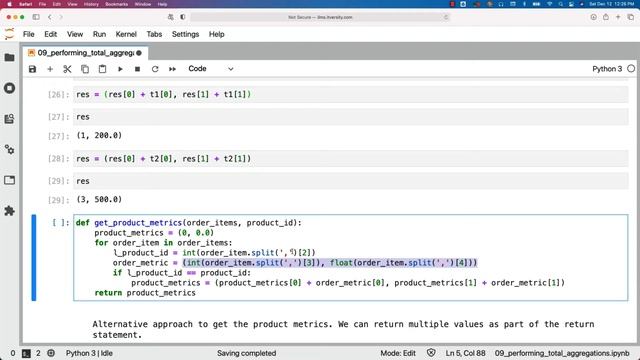The image size is (640, 360).
Task: Click the terminal count icon in status bar
Action: click(26, 353)
